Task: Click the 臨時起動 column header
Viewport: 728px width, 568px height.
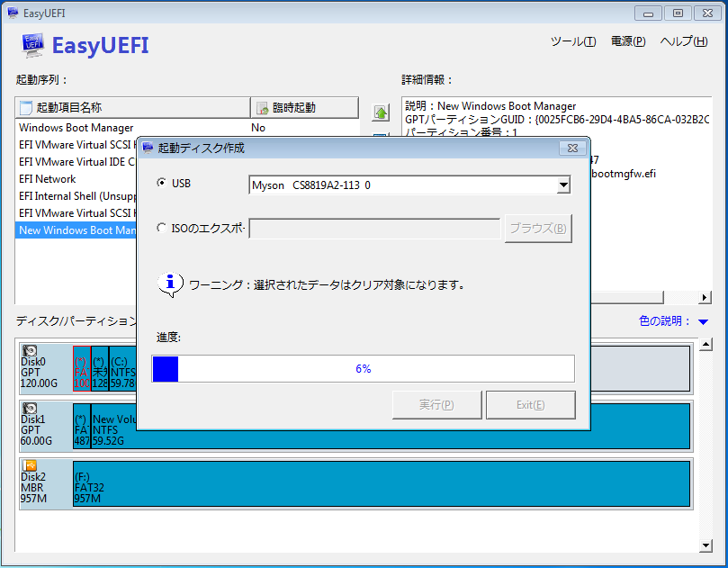Action: [304, 108]
